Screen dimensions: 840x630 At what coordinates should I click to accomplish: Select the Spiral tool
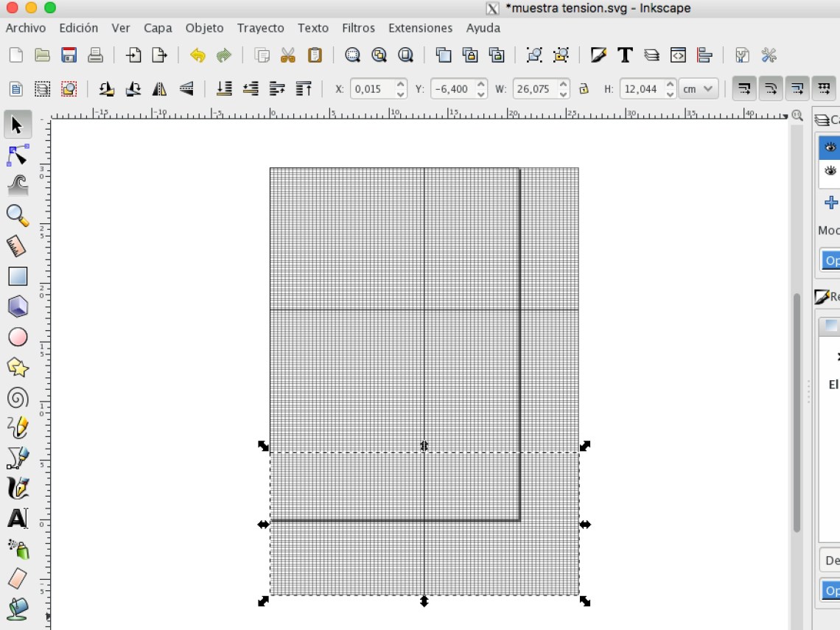click(18, 397)
